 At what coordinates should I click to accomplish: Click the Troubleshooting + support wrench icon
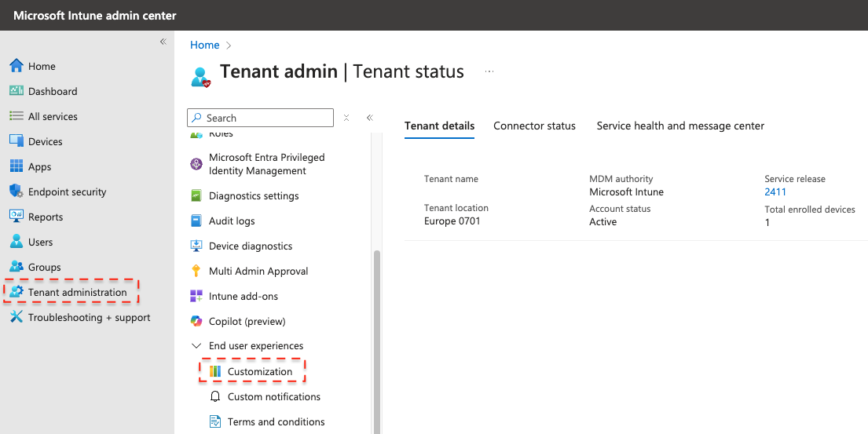[16, 317]
